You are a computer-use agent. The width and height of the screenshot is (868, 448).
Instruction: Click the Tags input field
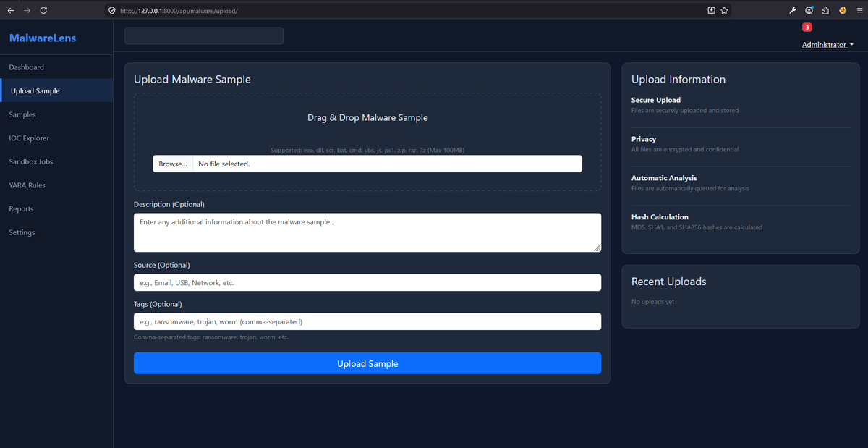[x=367, y=321]
